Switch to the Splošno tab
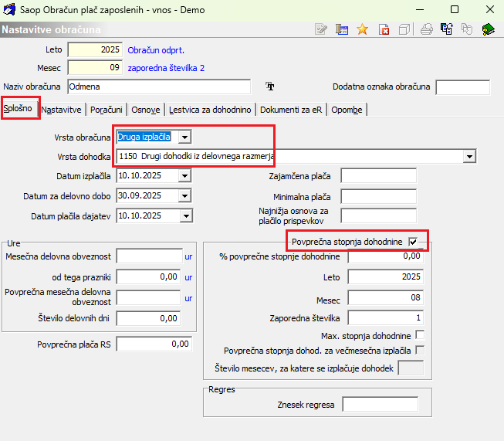Viewport: 504px width, 441px height. (18, 108)
